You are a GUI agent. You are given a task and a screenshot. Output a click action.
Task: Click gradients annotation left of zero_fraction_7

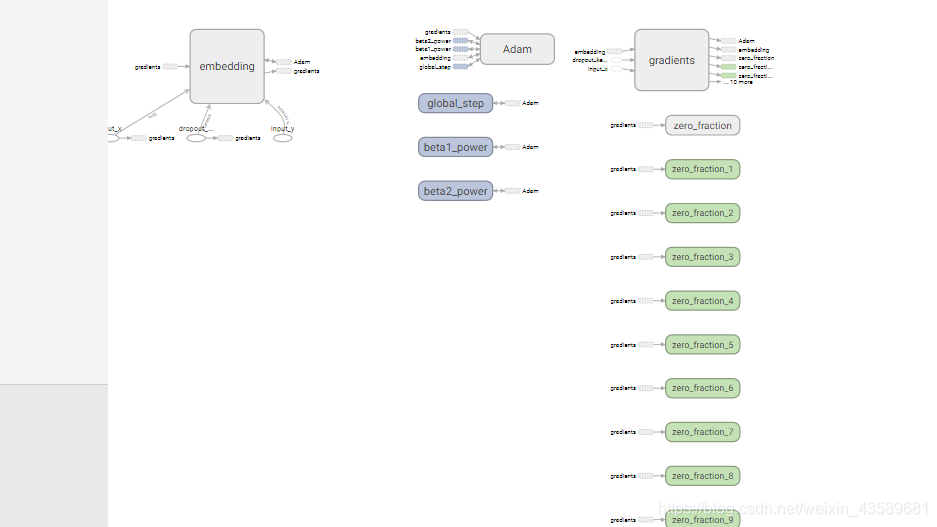point(623,432)
